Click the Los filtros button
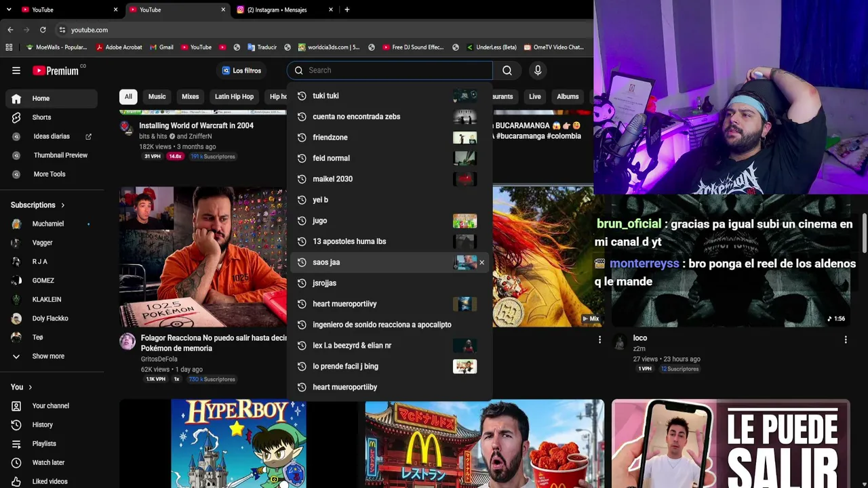 tap(242, 70)
